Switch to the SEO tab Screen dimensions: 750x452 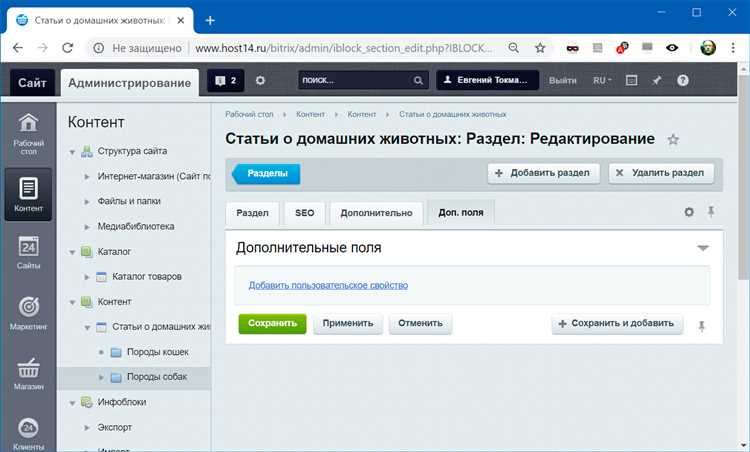click(x=305, y=213)
